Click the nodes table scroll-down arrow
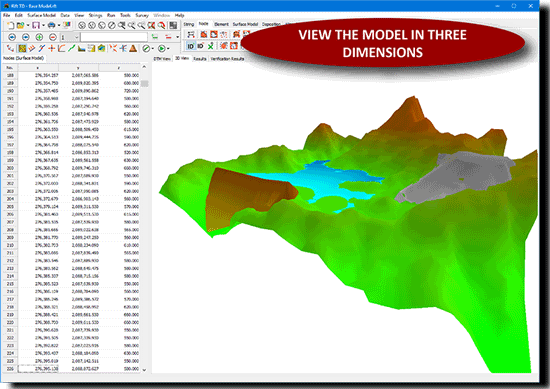550x389 pixels. click(144, 369)
